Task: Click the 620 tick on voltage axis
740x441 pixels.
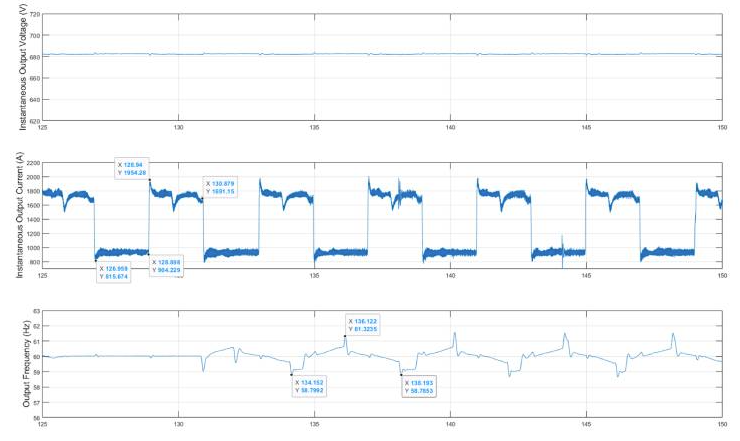Action: [33, 121]
